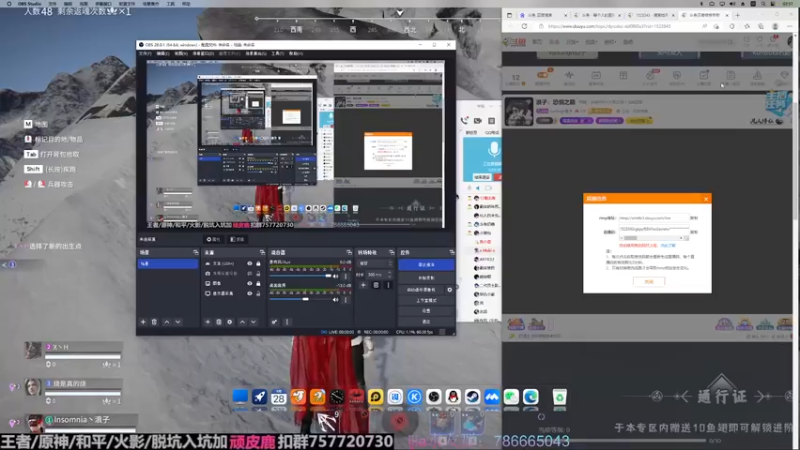This screenshot has width=800, height=450.
Task: Show the hidden video capture device source
Action: click(x=249, y=273)
